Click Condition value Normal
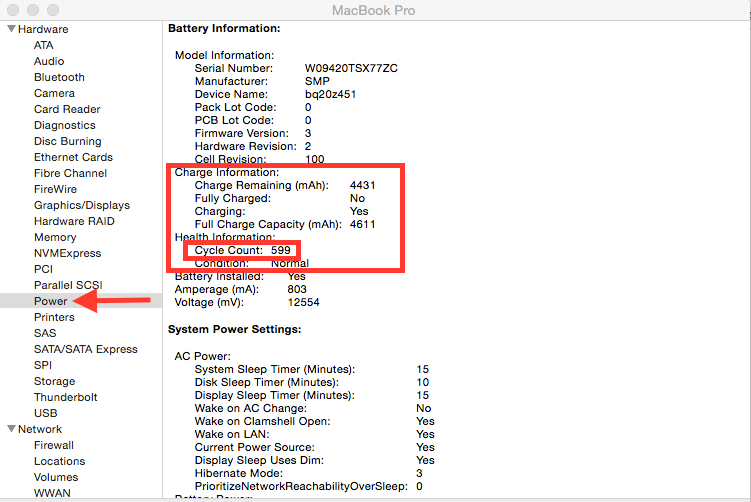The width and height of the screenshot is (751, 502). 290,263
